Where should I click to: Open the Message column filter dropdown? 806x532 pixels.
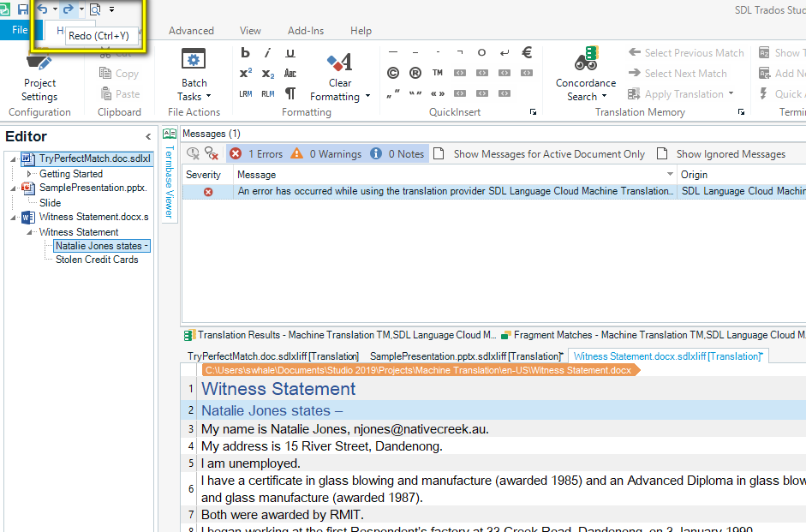point(670,175)
